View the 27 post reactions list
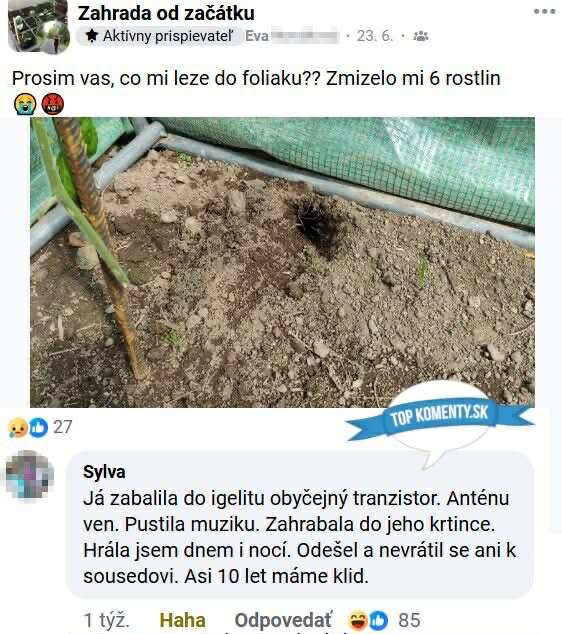 62,427
